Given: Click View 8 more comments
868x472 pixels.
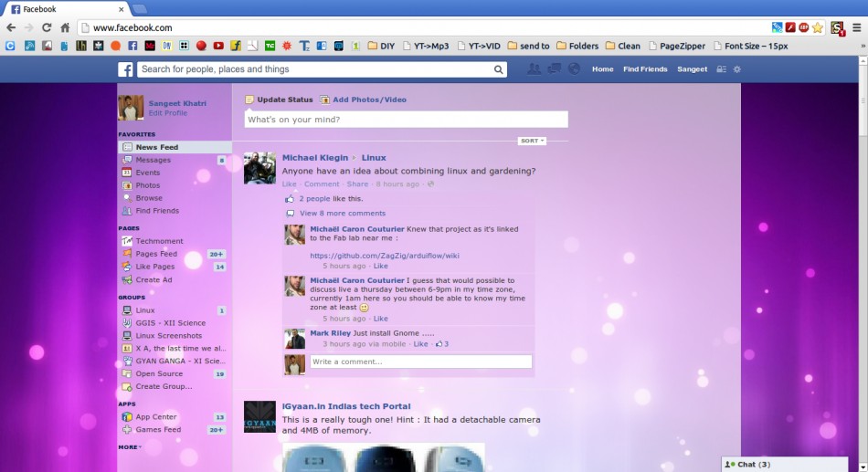Looking at the screenshot, I should coord(342,213).
